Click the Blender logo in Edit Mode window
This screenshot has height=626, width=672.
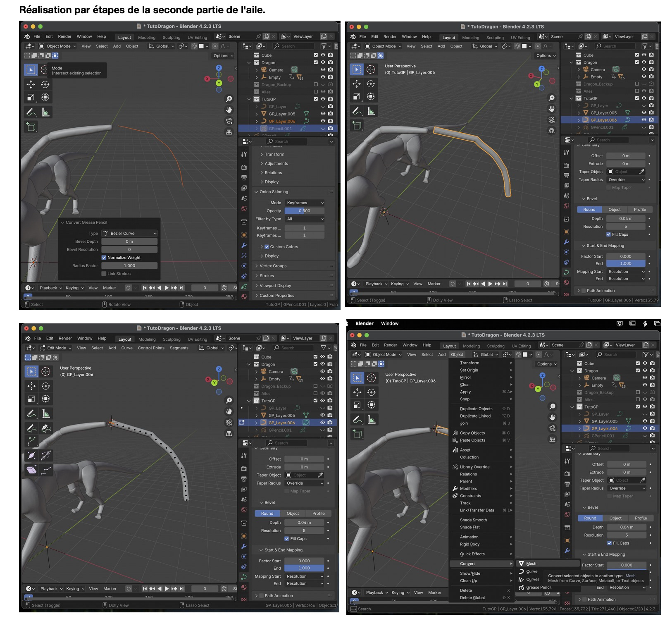tap(27, 338)
